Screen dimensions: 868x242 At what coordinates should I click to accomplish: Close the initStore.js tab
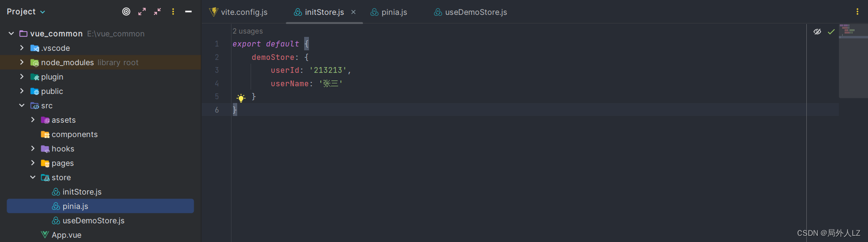[x=353, y=12]
